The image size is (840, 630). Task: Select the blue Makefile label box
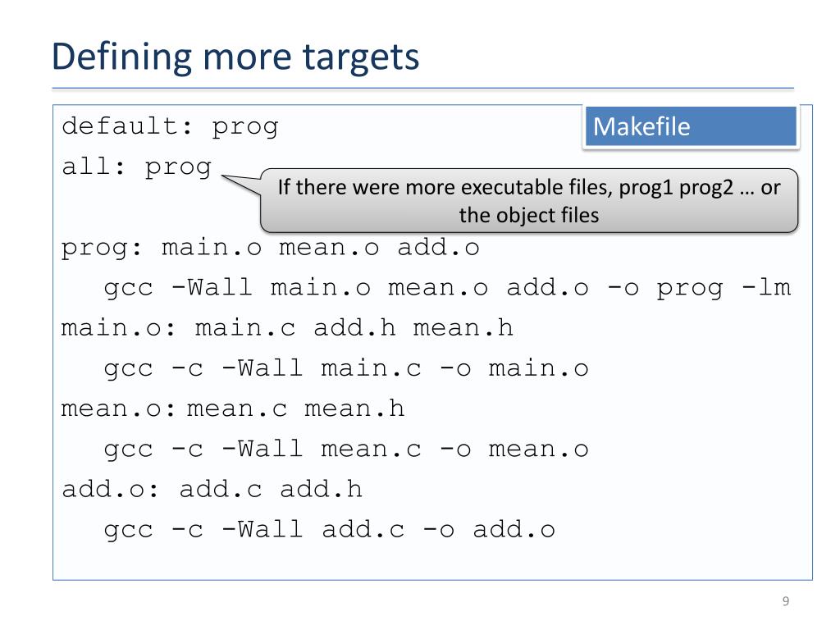pos(691,126)
